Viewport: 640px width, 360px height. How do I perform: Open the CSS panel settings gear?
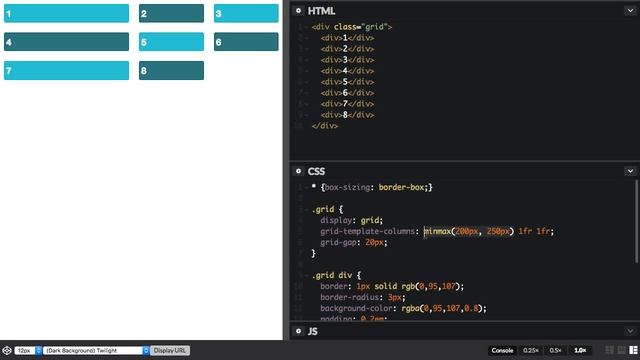click(x=298, y=171)
